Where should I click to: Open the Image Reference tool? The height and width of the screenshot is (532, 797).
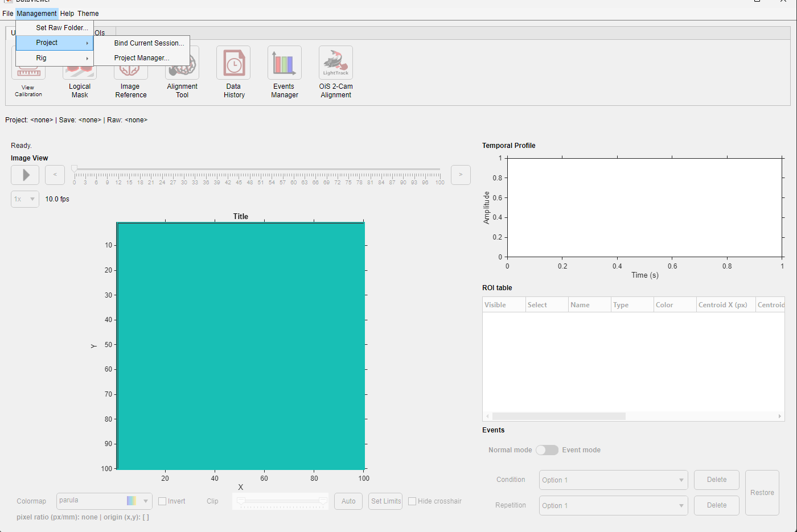[131, 73]
